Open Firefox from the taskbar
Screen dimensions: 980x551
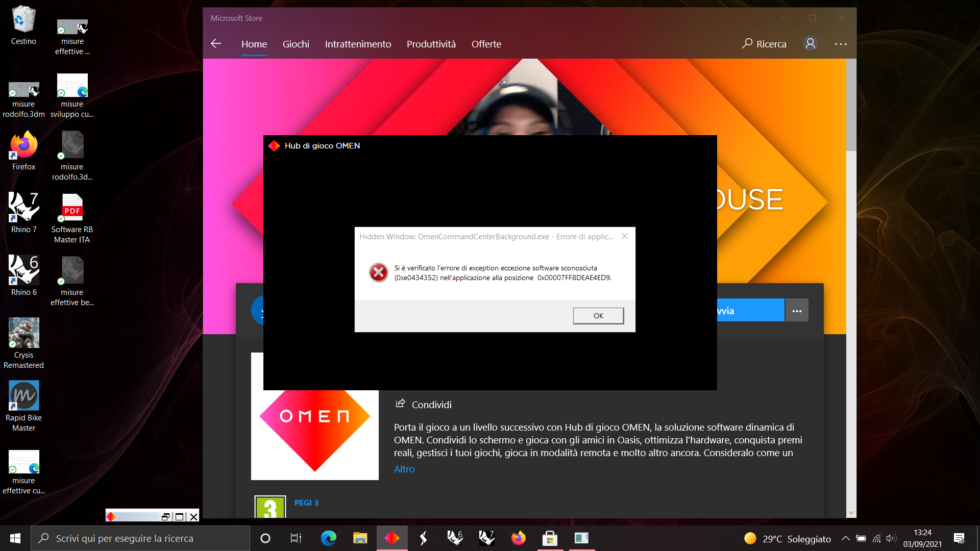tap(518, 538)
